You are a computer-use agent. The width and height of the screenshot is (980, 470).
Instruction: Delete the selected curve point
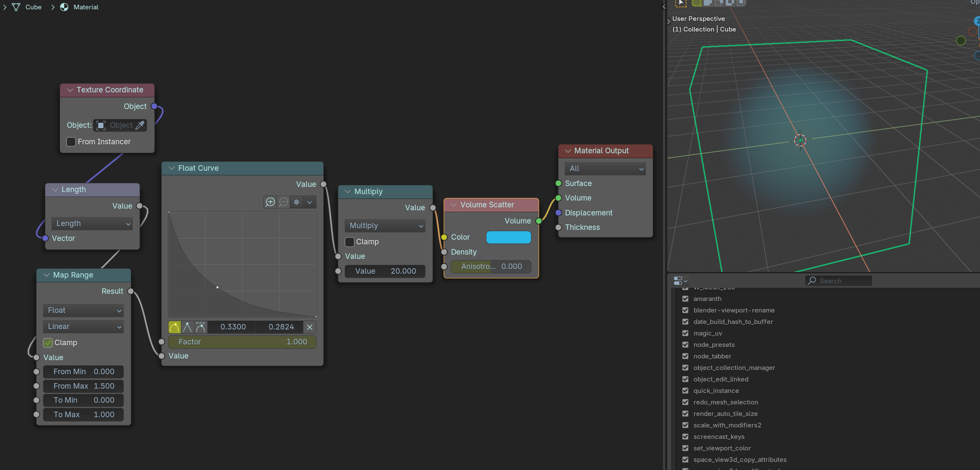tap(310, 327)
